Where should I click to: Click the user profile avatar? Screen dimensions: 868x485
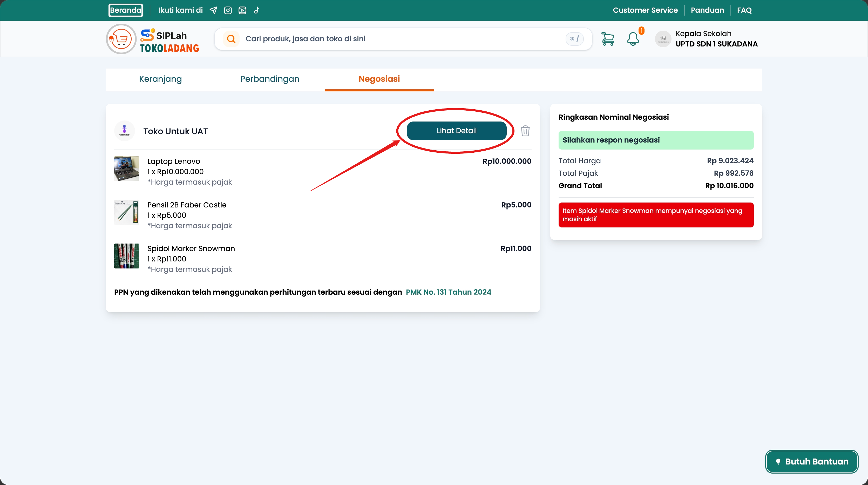(x=663, y=39)
